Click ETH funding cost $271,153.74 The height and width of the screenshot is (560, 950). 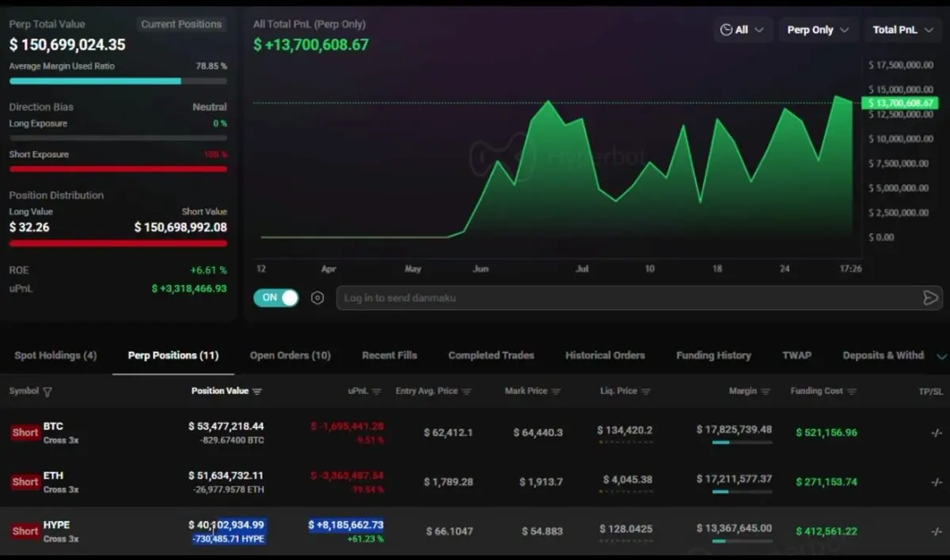pos(826,482)
